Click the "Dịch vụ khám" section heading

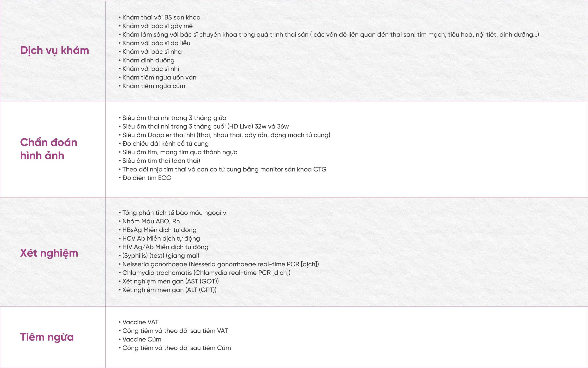[x=54, y=50]
